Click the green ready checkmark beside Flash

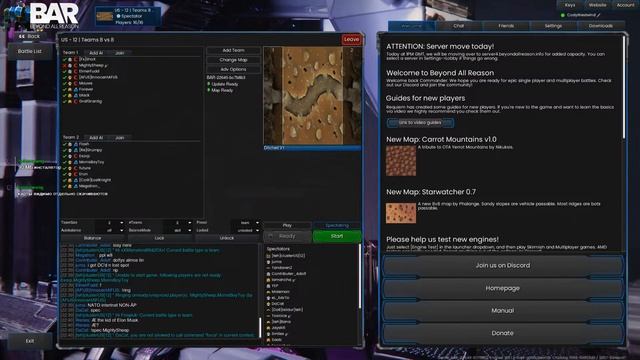(x=64, y=144)
